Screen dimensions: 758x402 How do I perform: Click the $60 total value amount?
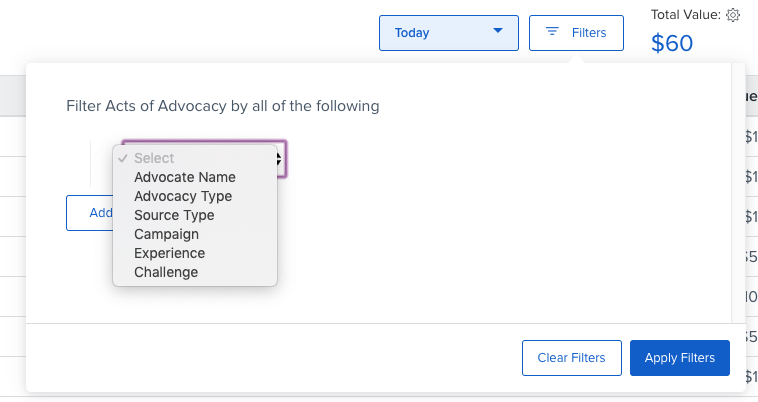[672, 43]
